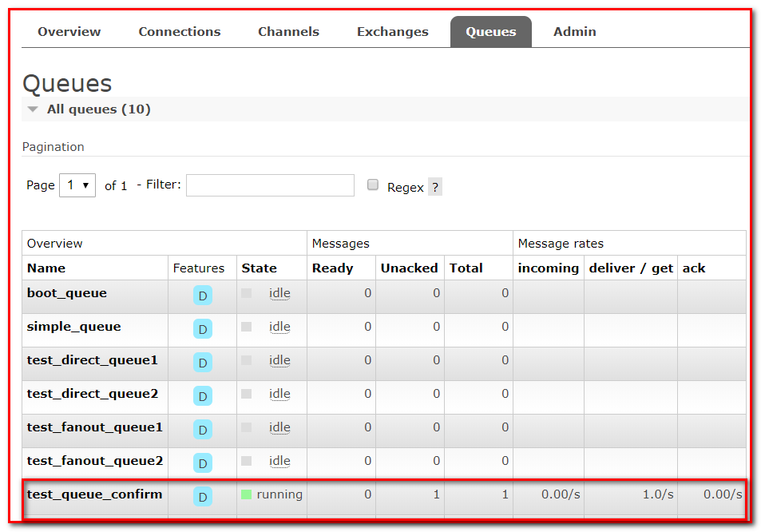Open the Overview tab
Image resolution: width=761 pixels, height=532 pixels.
coord(69,32)
